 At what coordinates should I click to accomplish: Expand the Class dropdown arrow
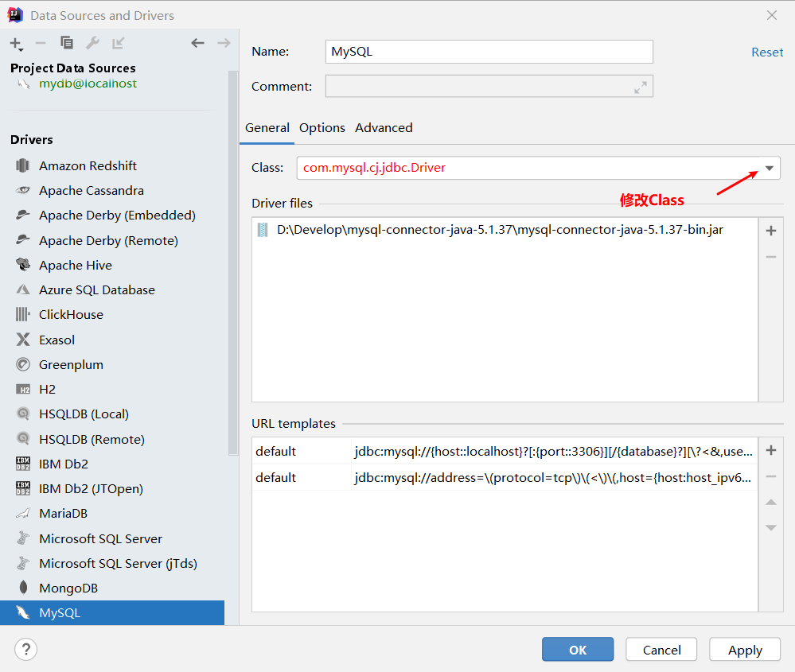(x=770, y=169)
